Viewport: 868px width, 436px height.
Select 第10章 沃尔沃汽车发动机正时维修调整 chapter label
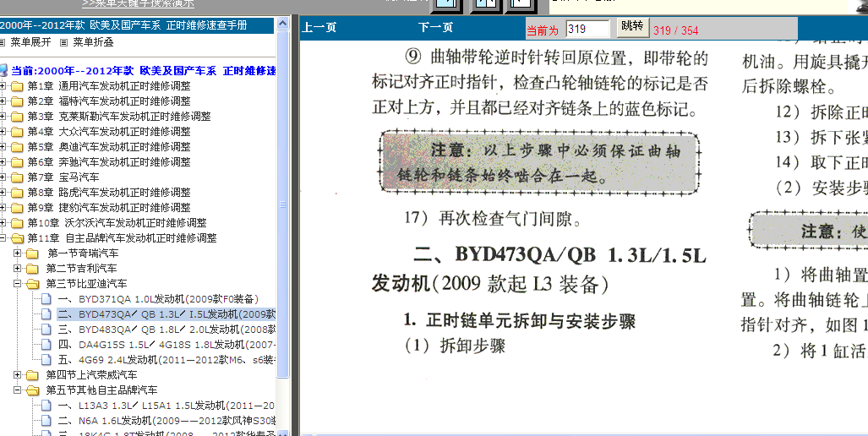tap(117, 223)
